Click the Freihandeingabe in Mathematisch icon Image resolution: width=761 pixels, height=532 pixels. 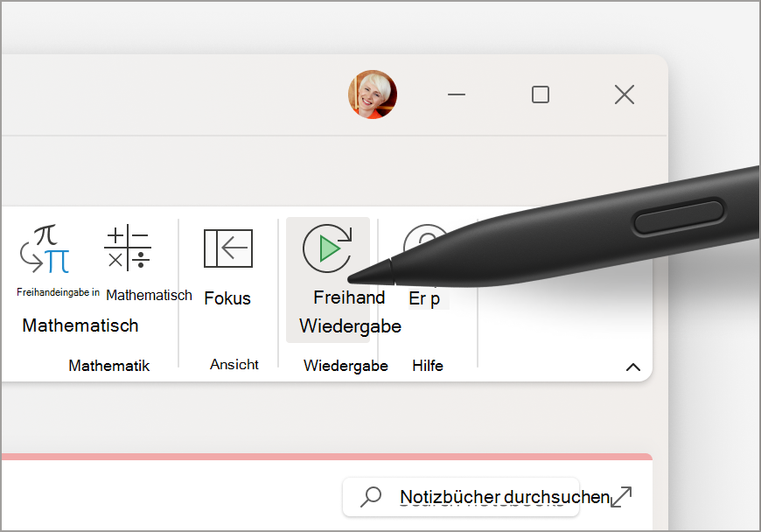tap(45, 248)
